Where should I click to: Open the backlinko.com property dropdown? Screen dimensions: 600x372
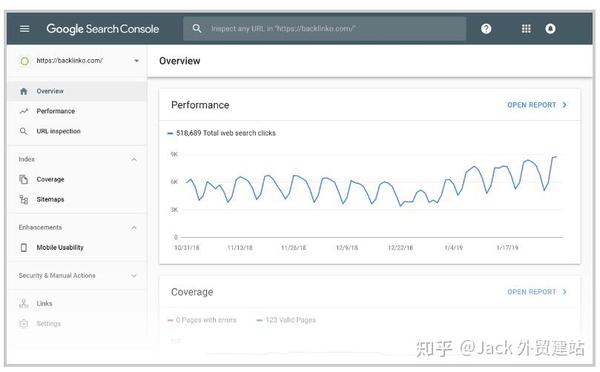tap(137, 60)
